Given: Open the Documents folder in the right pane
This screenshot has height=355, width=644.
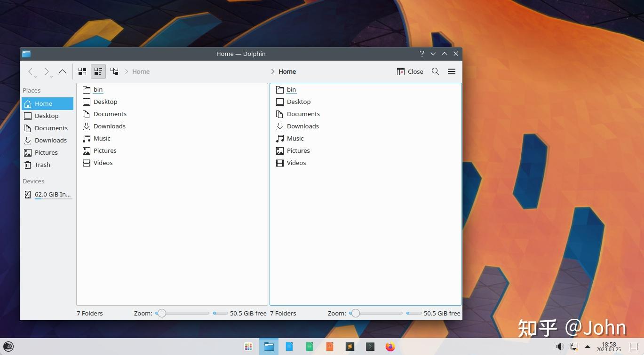Looking at the screenshot, I should pyautogui.click(x=303, y=114).
